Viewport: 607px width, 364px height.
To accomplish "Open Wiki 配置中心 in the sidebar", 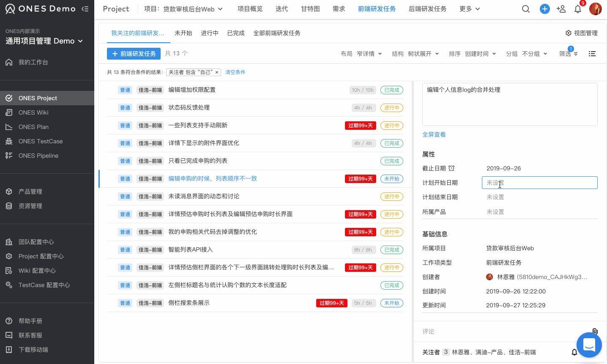I will (x=37, y=271).
